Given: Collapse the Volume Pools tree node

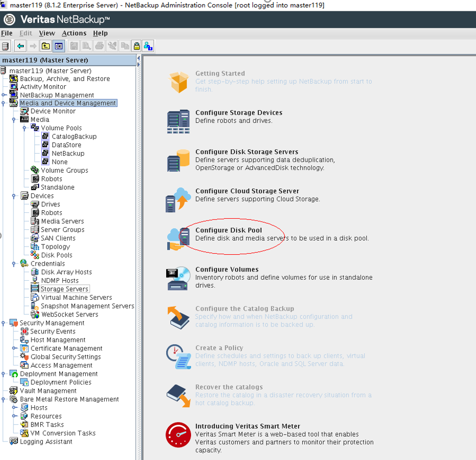Looking at the screenshot, I should tap(24, 128).
